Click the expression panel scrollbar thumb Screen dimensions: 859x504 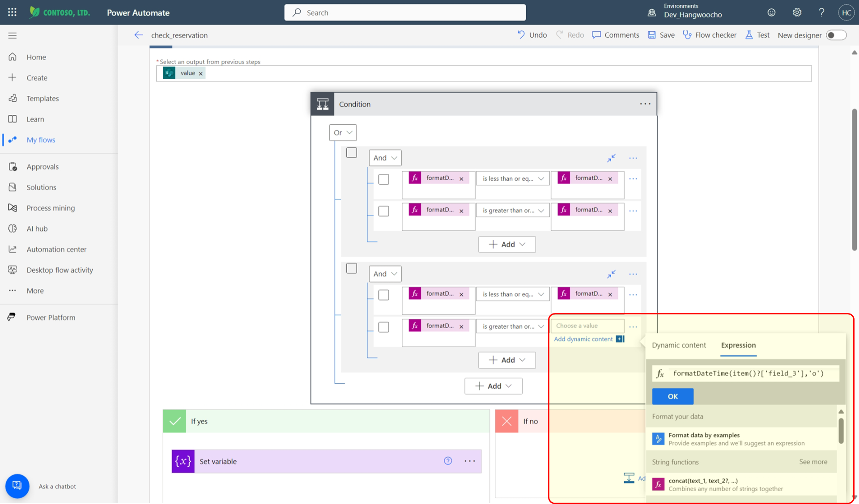[841, 431]
